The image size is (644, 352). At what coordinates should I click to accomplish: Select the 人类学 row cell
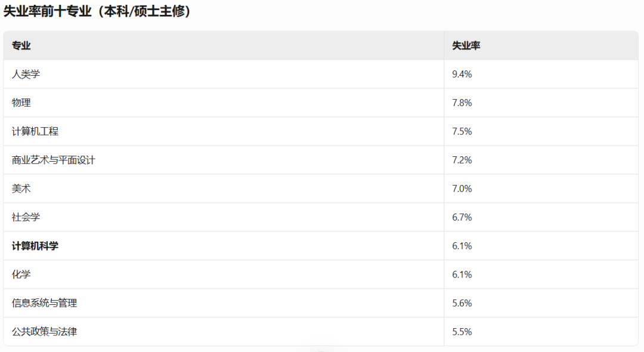coord(224,74)
